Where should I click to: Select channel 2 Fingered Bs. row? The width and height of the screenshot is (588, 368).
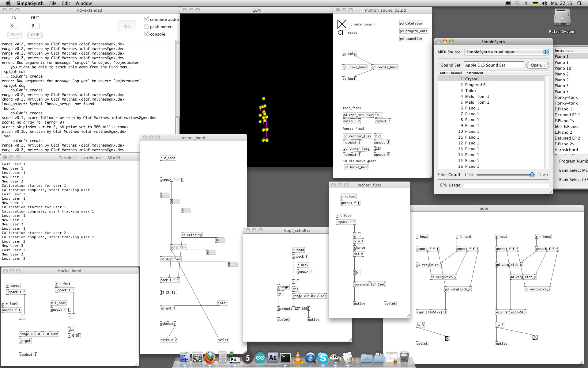(x=491, y=85)
